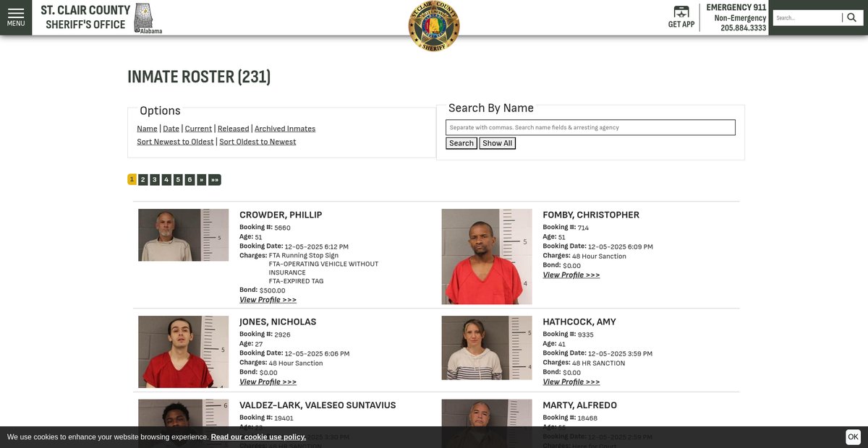Go to roster page 5
868x448 pixels.
(178, 179)
